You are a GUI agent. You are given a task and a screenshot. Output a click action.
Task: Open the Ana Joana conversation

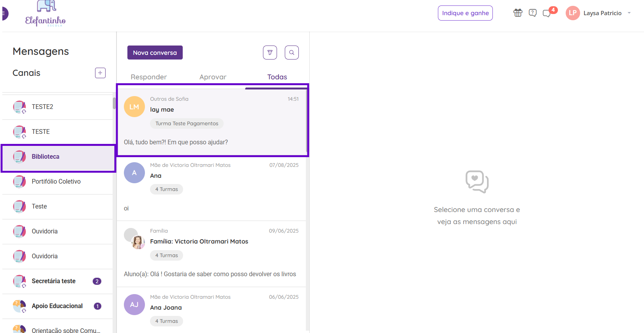pos(212,310)
